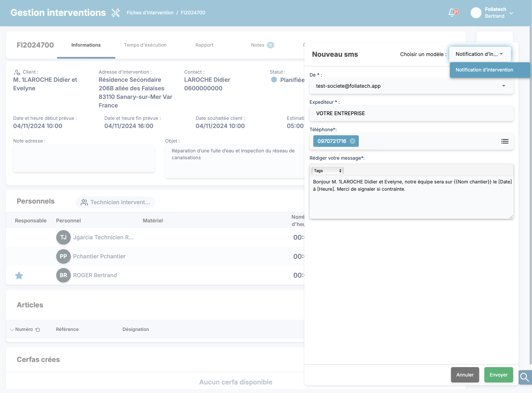Click the refresh icon next to Numéro
532x393 pixels.
(38, 329)
